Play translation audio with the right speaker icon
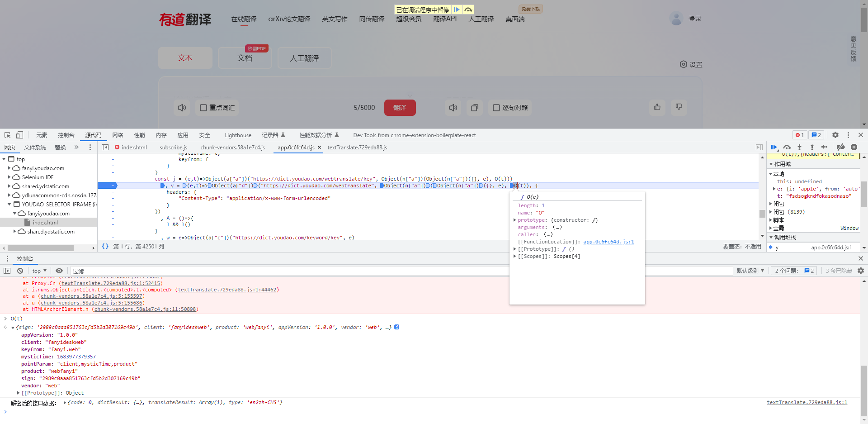Image resolution: width=868 pixels, height=424 pixels. point(453,108)
